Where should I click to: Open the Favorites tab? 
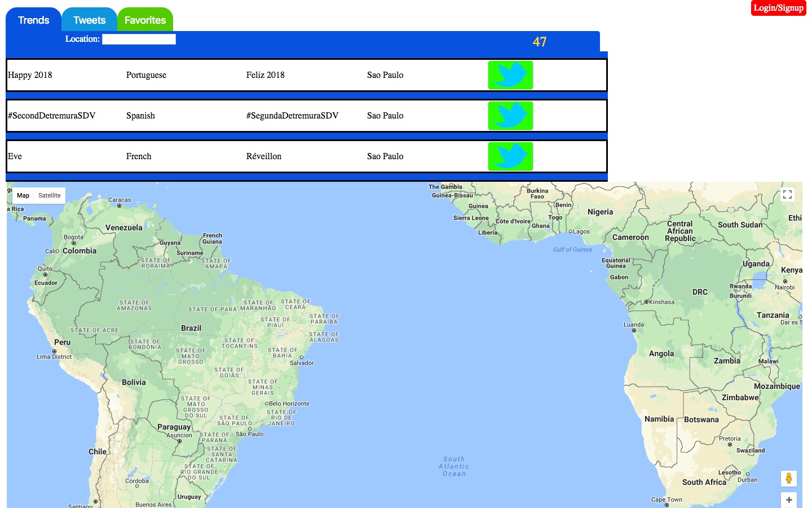145,20
